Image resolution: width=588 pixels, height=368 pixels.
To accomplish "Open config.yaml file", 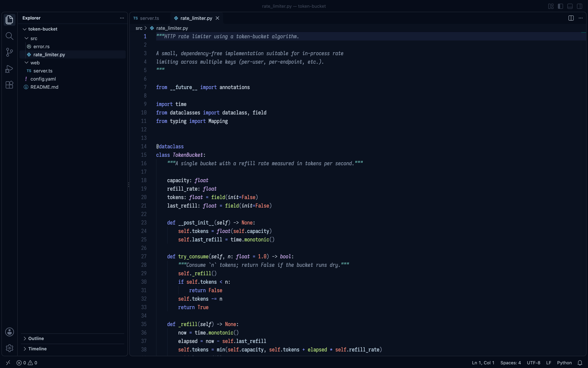I will (73, 79).
